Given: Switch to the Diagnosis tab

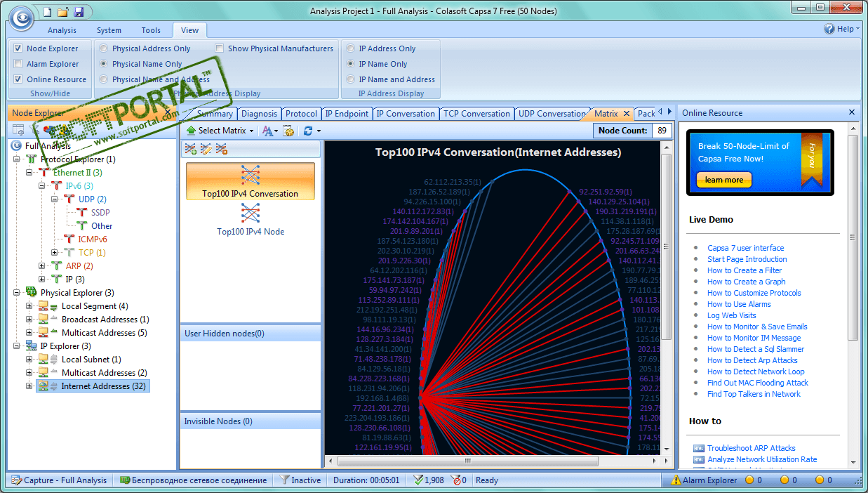Looking at the screenshot, I should [x=259, y=114].
